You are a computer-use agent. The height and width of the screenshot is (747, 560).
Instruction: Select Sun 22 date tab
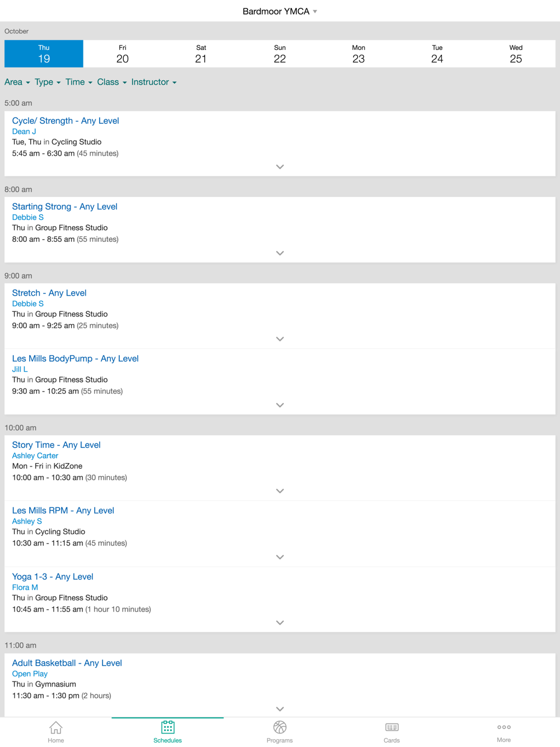point(280,54)
